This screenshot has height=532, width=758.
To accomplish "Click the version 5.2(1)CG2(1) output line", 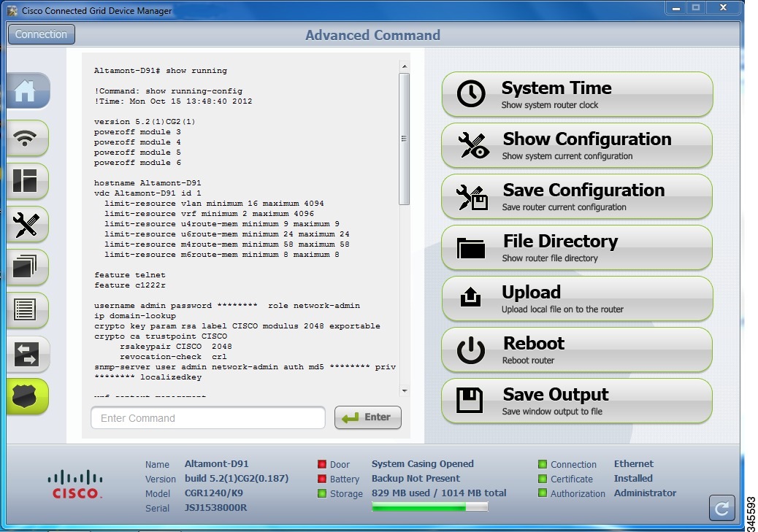I will pyautogui.click(x=145, y=122).
